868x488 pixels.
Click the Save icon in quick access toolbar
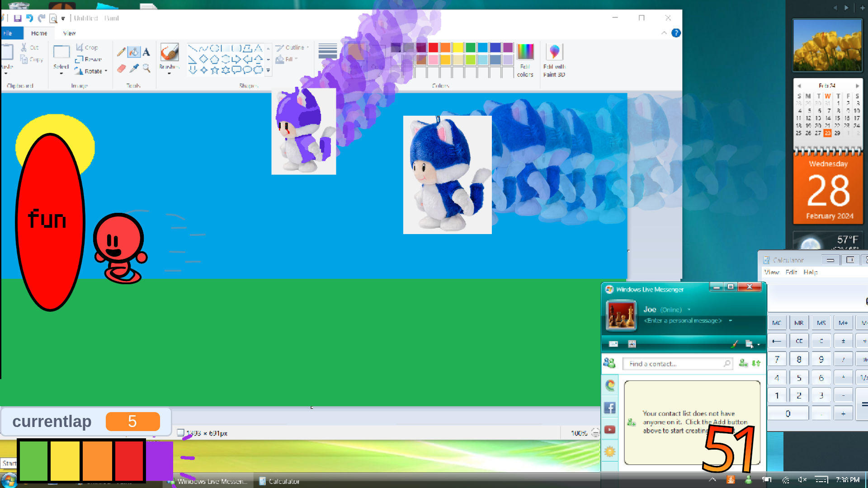[x=18, y=19]
